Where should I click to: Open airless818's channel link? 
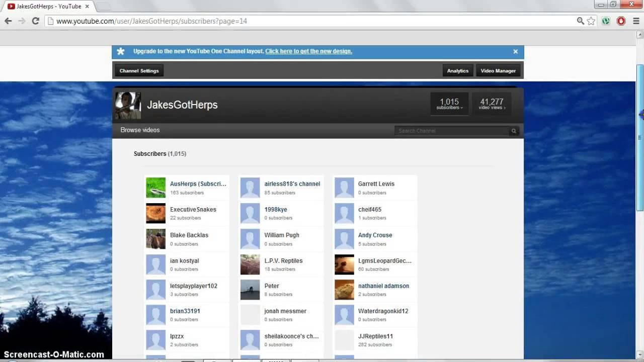pyautogui.click(x=292, y=184)
